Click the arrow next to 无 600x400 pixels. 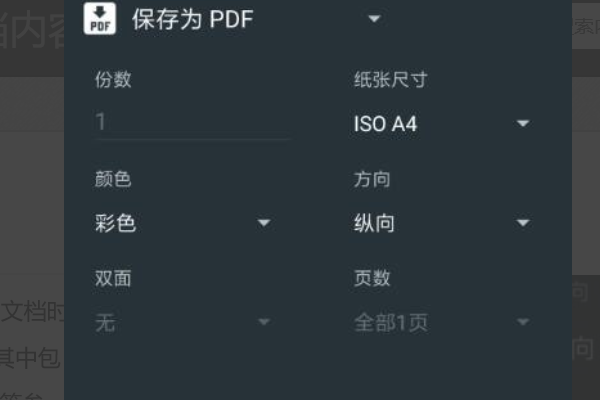264,322
